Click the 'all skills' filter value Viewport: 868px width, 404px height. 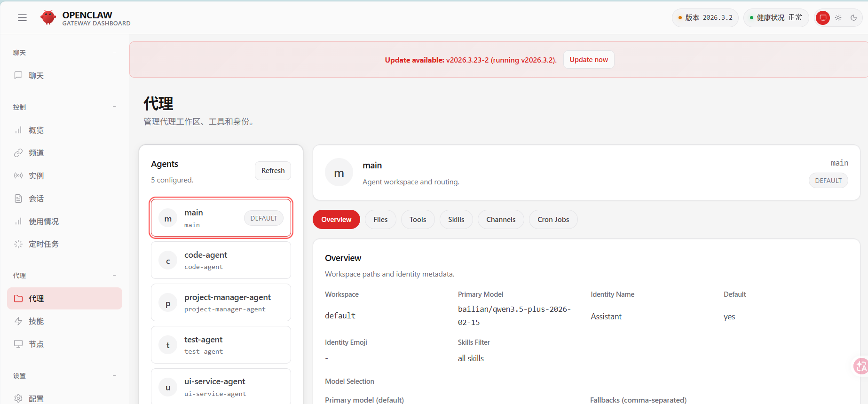tap(471, 358)
